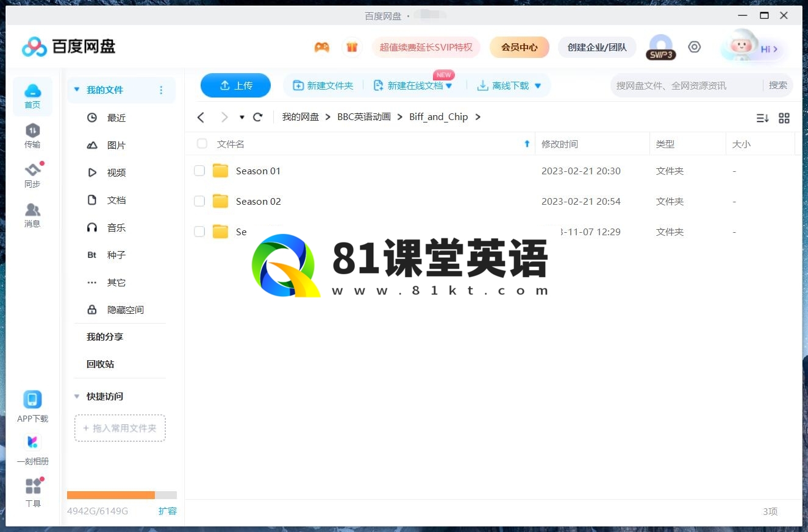Collapse the 我的文件 tree section
Viewport: 808px width, 532px height.
77,90
